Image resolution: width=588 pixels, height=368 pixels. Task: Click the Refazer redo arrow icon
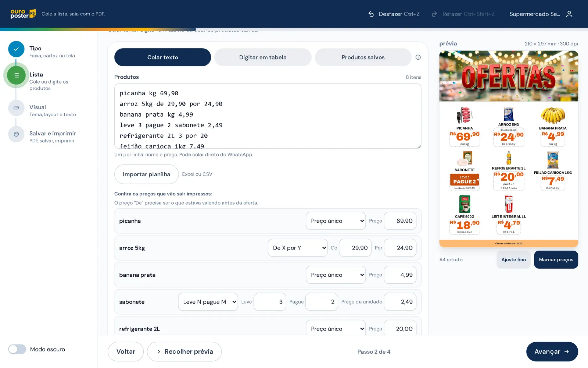[x=434, y=14]
